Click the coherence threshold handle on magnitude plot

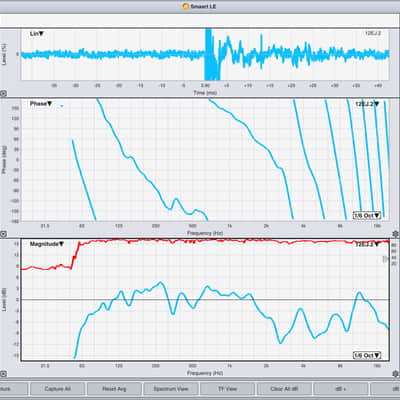click(x=385, y=259)
